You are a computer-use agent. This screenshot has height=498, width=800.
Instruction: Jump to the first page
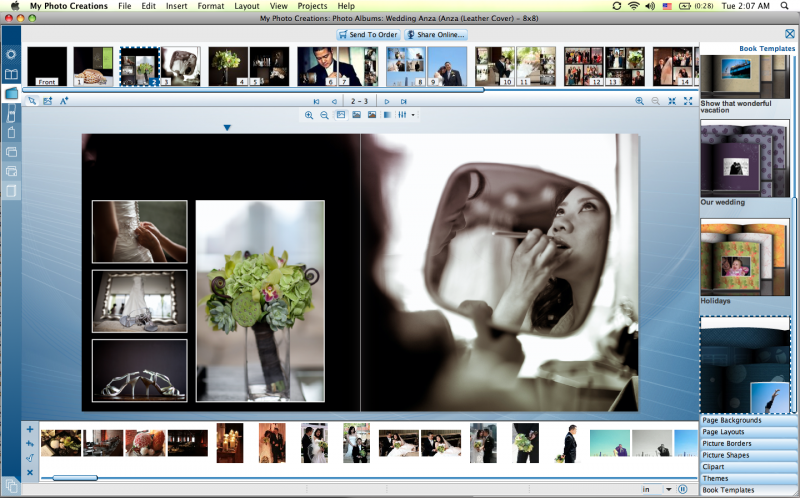(x=316, y=102)
